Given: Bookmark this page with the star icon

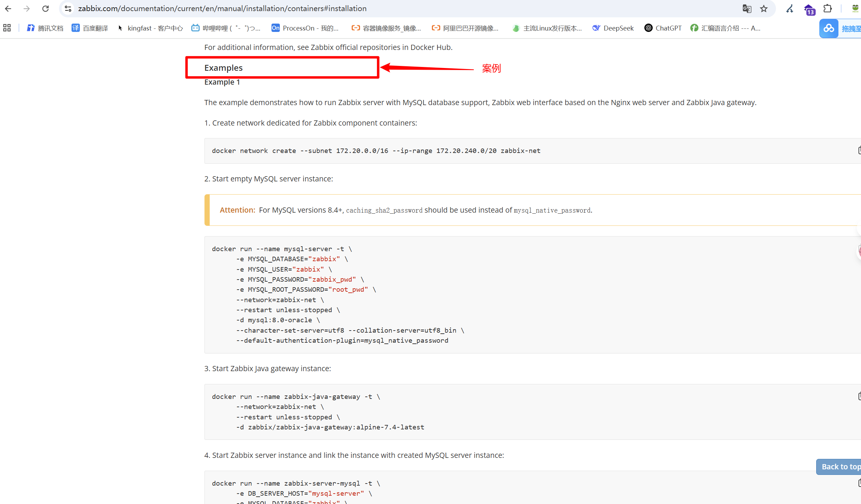Looking at the screenshot, I should click(x=764, y=9).
